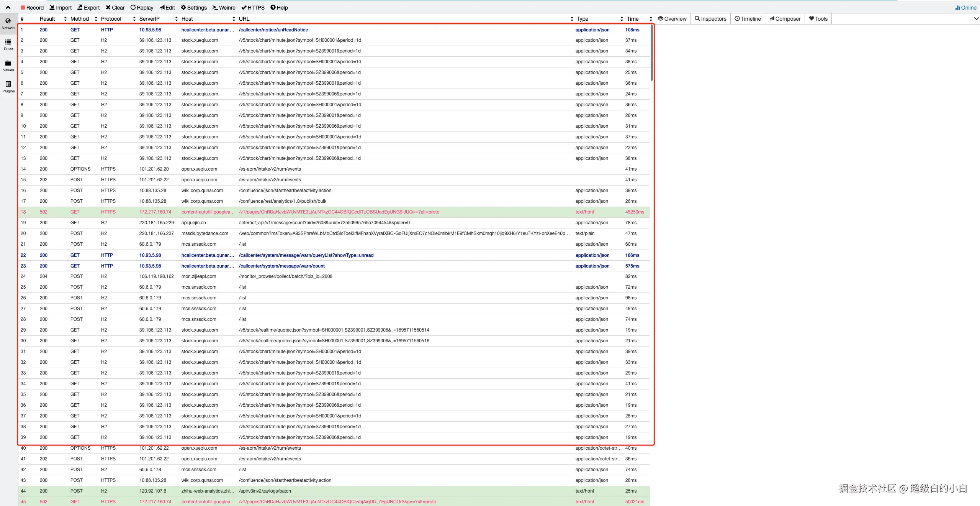This screenshot has height=506, width=980.
Task: Open the Settings dialog
Action: point(194,8)
